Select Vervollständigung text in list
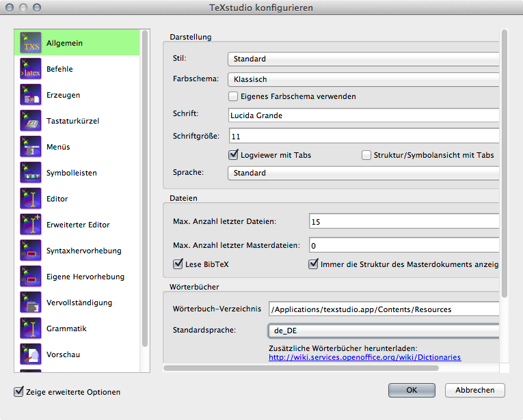Image resolution: width=523 pixels, height=420 pixels. click(79, 303)
